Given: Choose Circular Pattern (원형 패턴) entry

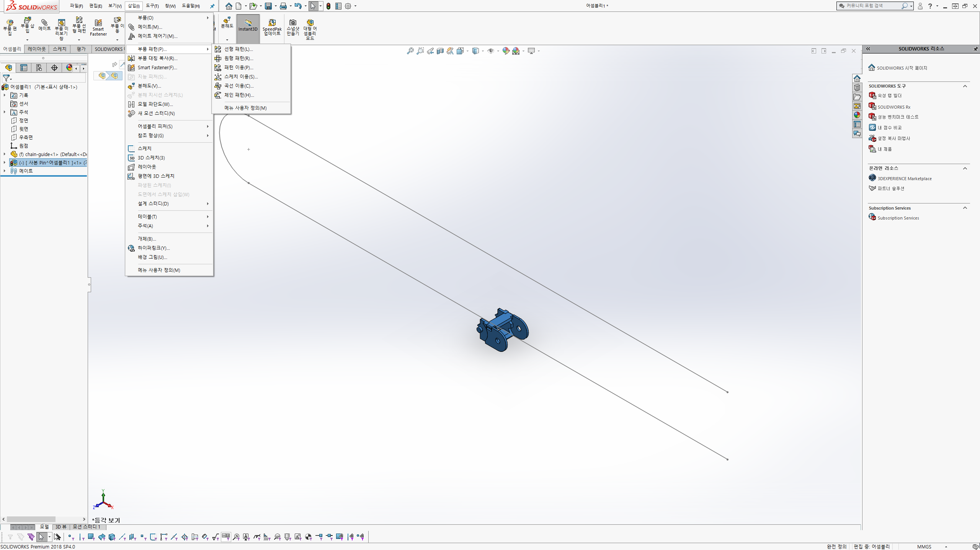Looking at the screenshot, I should pos(238,58).
